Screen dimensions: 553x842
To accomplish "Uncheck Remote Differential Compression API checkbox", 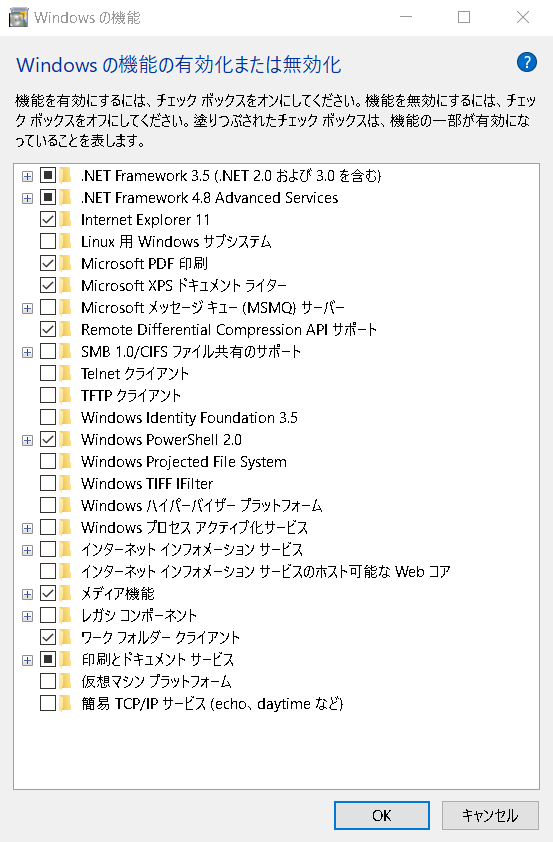I will click(48, 329).
